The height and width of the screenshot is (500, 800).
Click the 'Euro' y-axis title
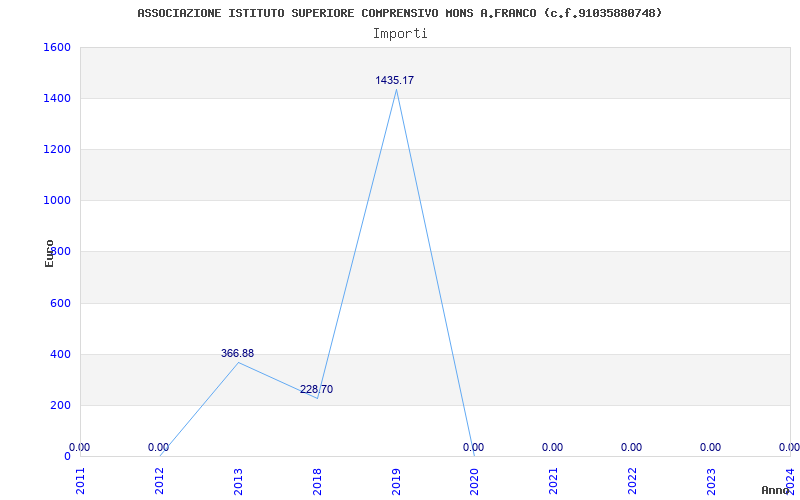[49, 253]
